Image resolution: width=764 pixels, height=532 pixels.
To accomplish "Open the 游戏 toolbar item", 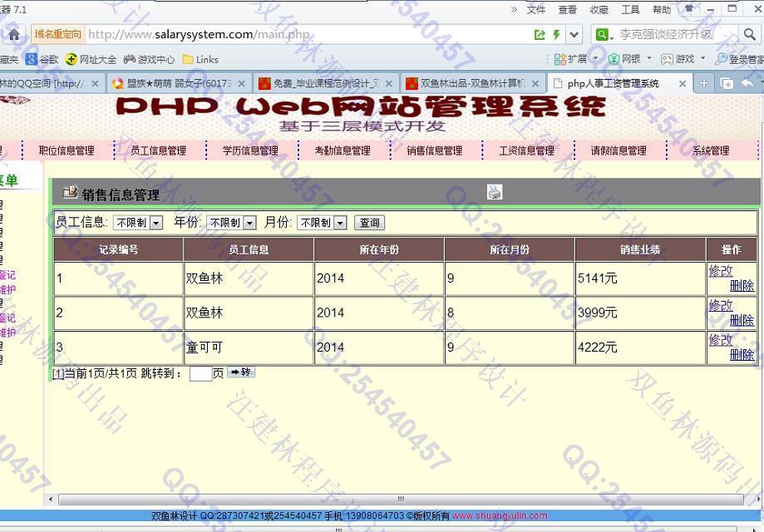I will point(683,59).
